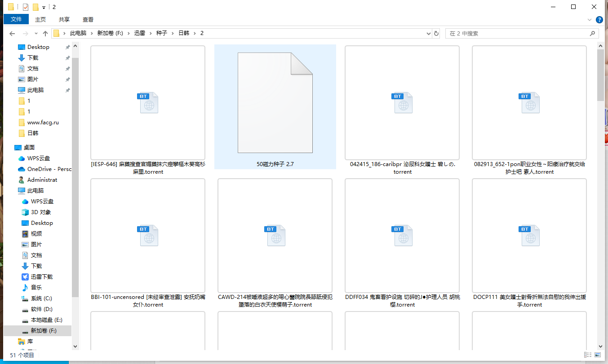Click the 51 个项目 item count

pyautogui.click(x=22, y=355)
